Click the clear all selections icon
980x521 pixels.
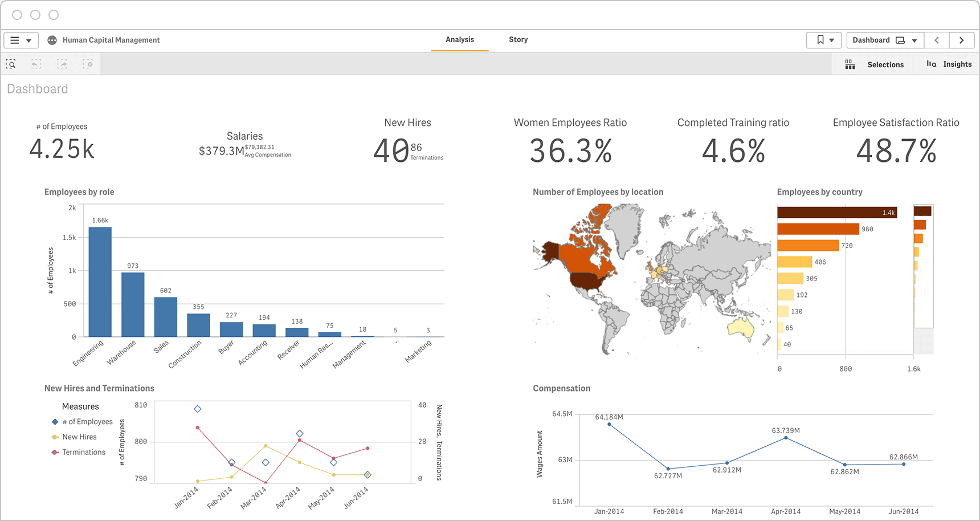(88, 64)
